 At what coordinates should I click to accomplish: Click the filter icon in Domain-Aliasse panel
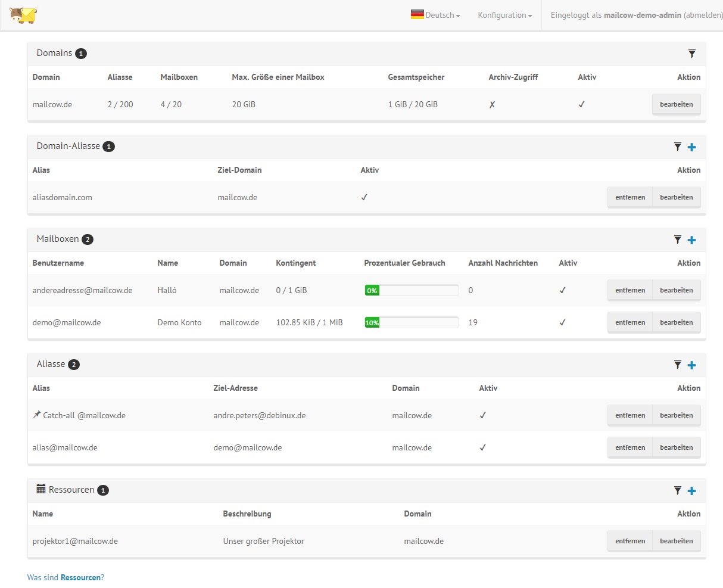(x=677, y=147)
